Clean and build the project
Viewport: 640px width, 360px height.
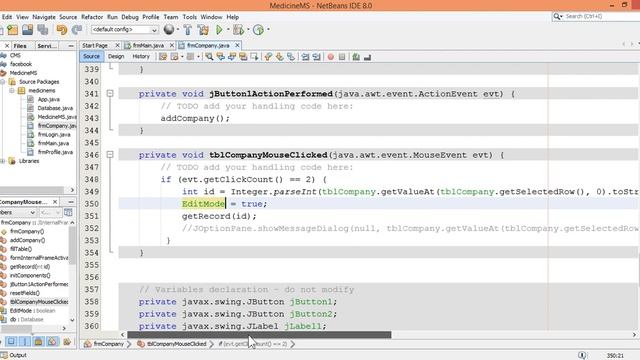point(203,30)
